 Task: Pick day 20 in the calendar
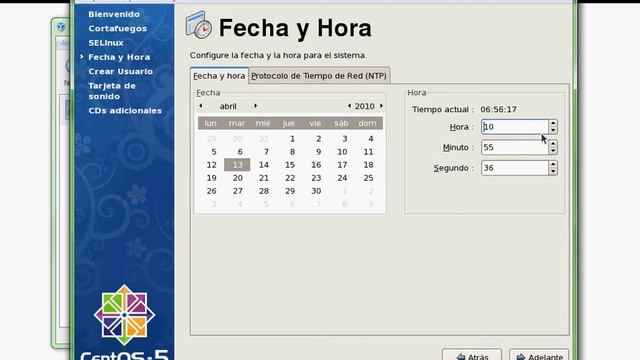[238, 178]
